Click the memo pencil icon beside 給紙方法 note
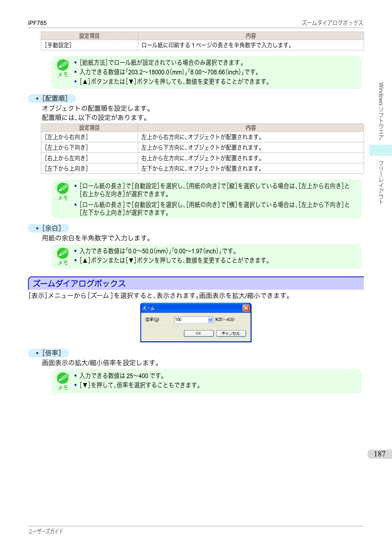The image size is (392, 554). pos(63,65)
